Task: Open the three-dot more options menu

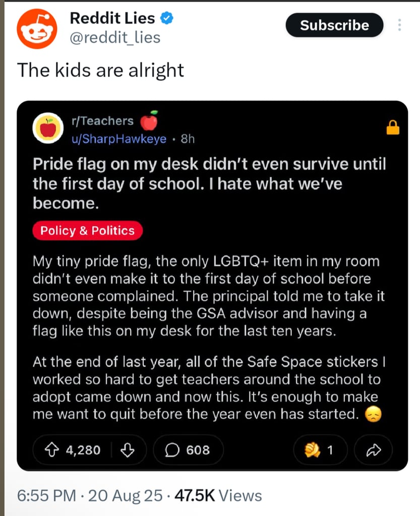Action: point(399,25)
